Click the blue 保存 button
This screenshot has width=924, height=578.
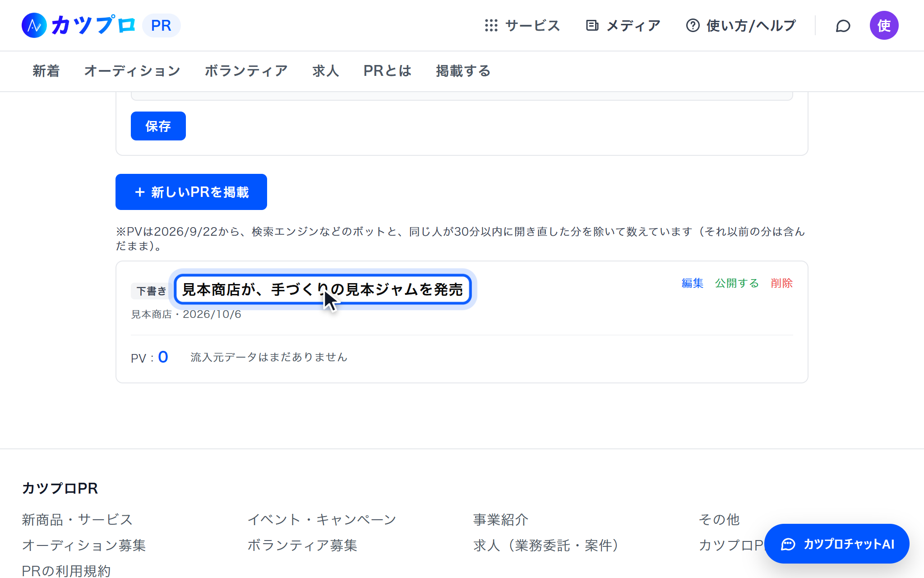coord(158,126)
